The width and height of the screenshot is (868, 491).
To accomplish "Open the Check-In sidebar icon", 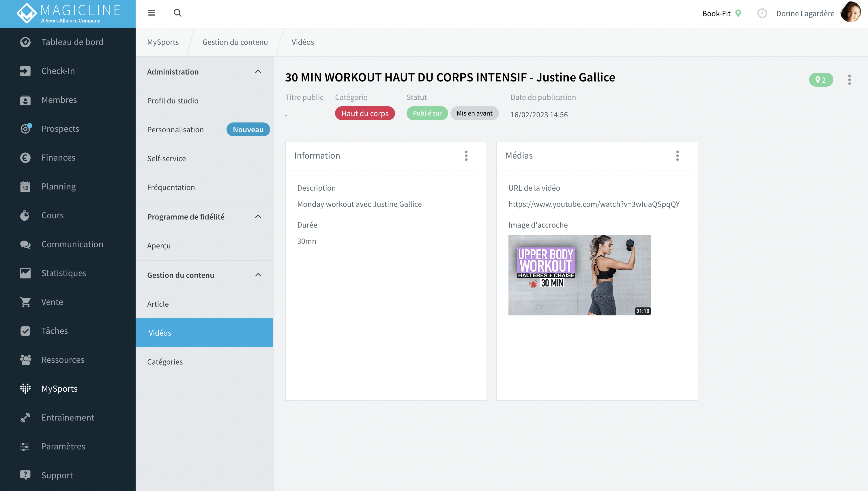I will click(x=25, y=71).
